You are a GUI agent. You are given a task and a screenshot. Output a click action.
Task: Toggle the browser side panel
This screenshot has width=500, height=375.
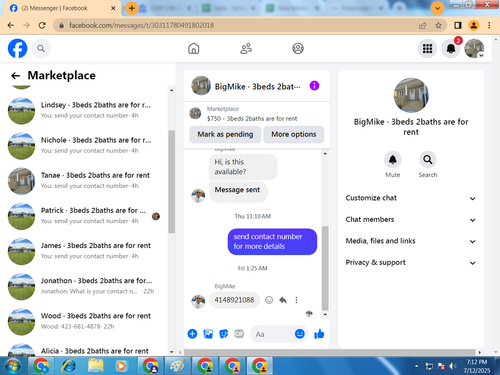point(458,25)
